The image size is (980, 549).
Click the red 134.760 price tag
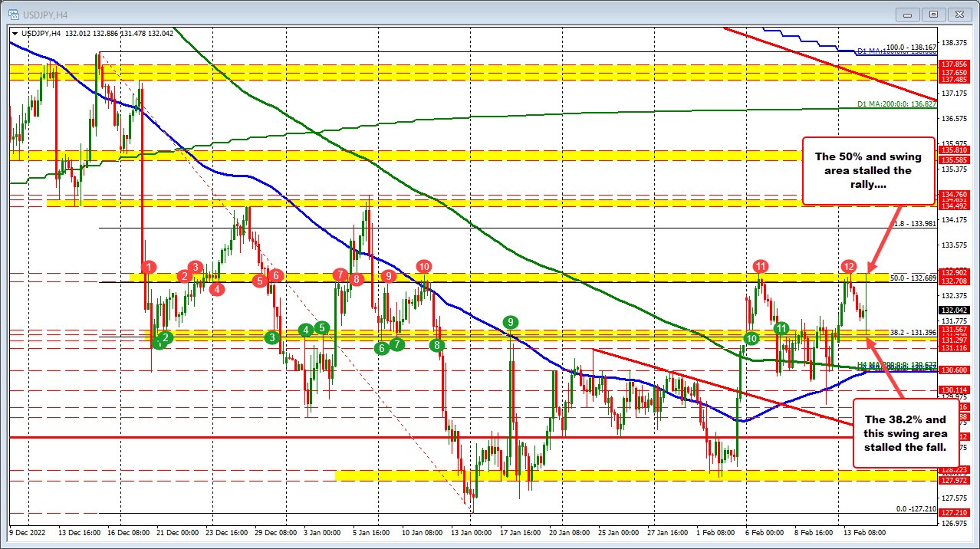(x=954, y=195)
